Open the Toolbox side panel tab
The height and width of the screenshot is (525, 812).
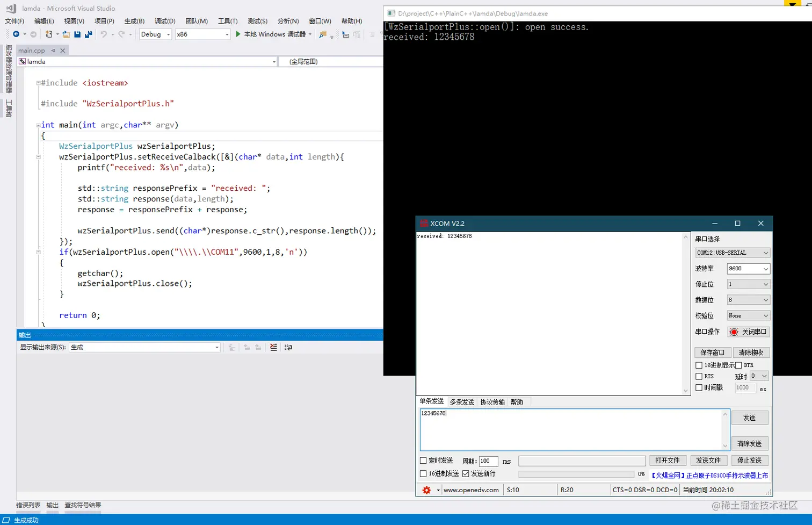(9, 109)
